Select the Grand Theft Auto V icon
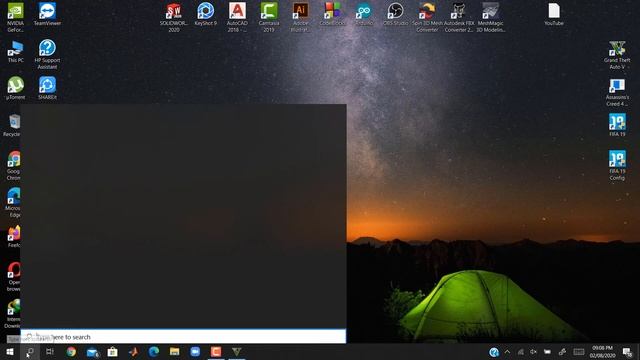The image size is (640, 360). (617, 55)
